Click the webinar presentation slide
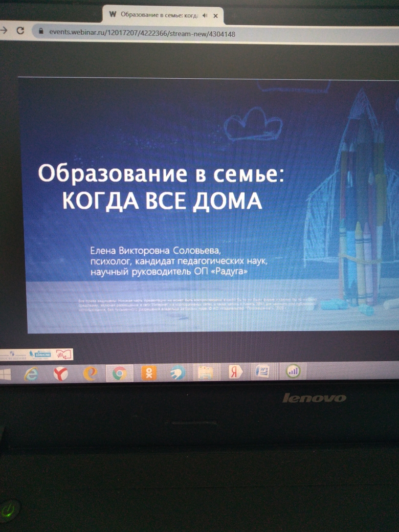The width and height of the screenshot is (399, 532). point(205,205)
